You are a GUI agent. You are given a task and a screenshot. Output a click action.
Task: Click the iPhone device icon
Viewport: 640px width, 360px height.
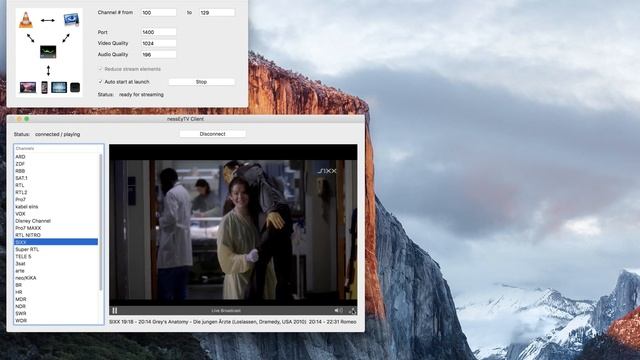pos(44,87)
